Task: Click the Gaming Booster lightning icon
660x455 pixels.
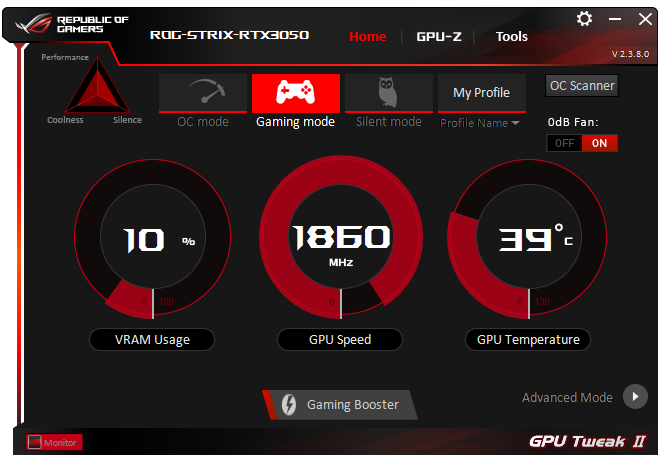Action: point(289,404)
